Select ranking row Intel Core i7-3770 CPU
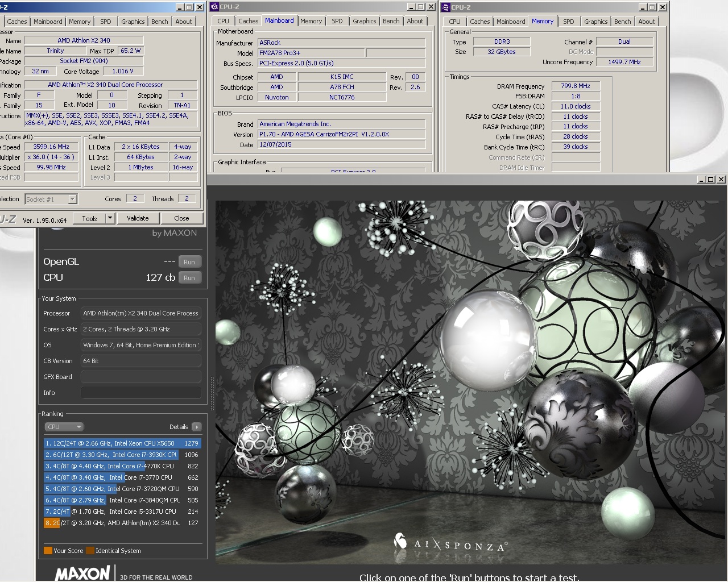This screenshot has width=728, height=582. coord(122,477)
